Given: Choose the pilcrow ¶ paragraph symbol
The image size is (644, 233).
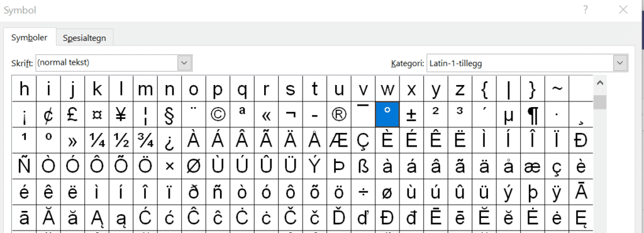Looking at the screenshot, I should pos(533,115).
